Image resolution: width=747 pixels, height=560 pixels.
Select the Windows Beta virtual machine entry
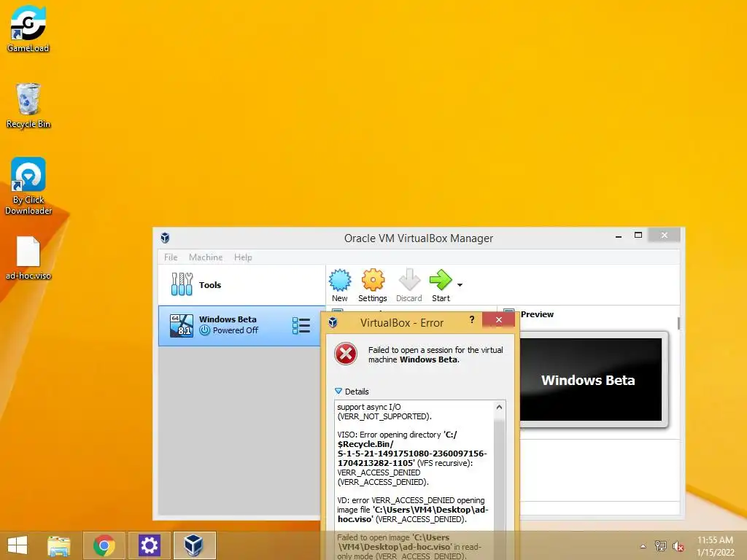241,325
